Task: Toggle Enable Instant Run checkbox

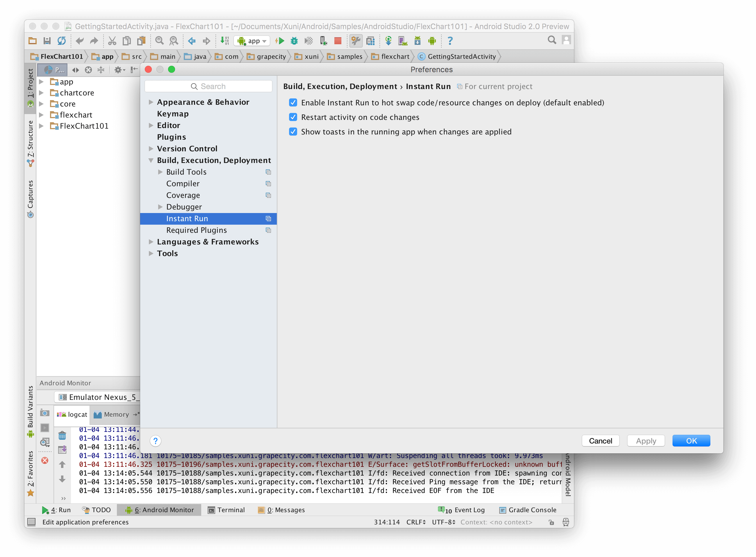Action: [x=293, y=102]
